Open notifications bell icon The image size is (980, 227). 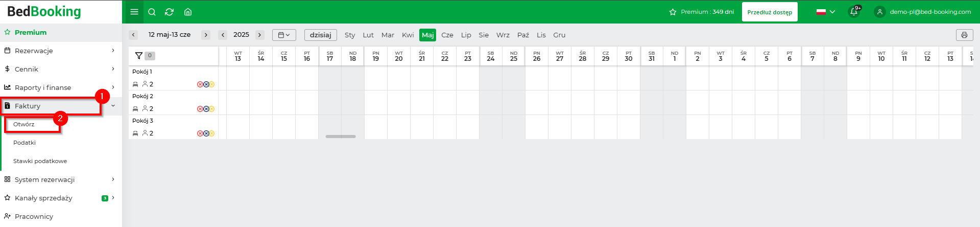[x=854, y=11]
